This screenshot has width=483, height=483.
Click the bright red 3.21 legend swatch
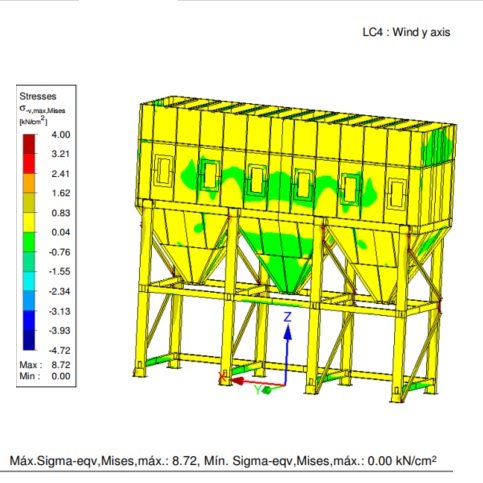click(x=29, y=164)
